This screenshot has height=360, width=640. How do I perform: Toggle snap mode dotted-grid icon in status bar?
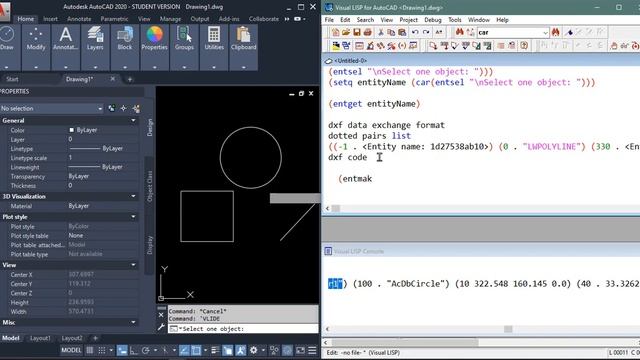point(102,350)
